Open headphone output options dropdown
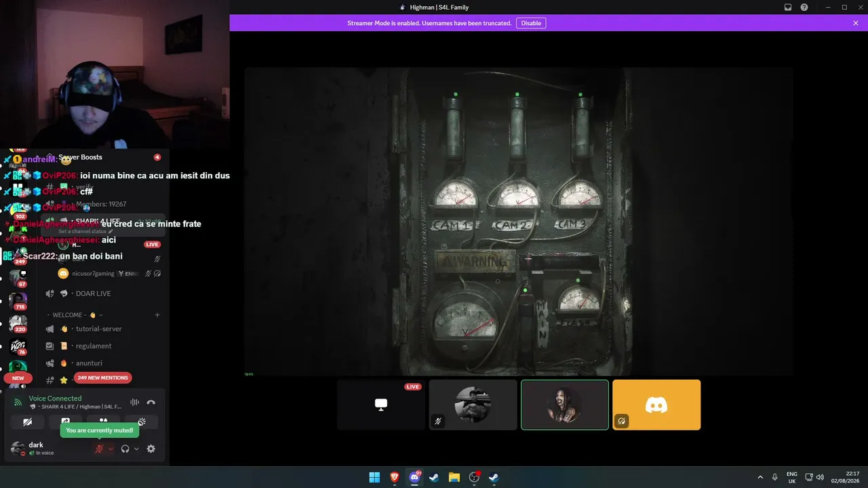The image size is (868, 488). click(x=136, y=449)
